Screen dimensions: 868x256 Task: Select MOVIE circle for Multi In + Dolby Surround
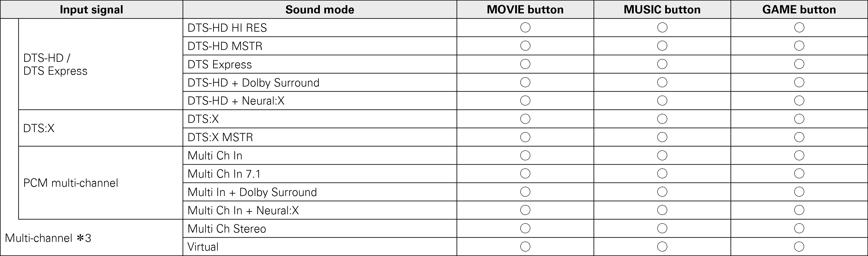[525, 192]
